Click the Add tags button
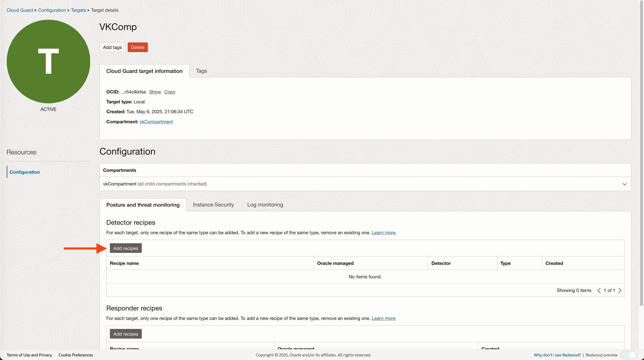Screen dimensions: 644x360 (x=112, y=47)
